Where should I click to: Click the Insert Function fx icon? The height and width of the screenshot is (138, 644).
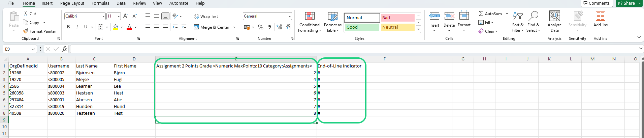[x=65, y=49]
